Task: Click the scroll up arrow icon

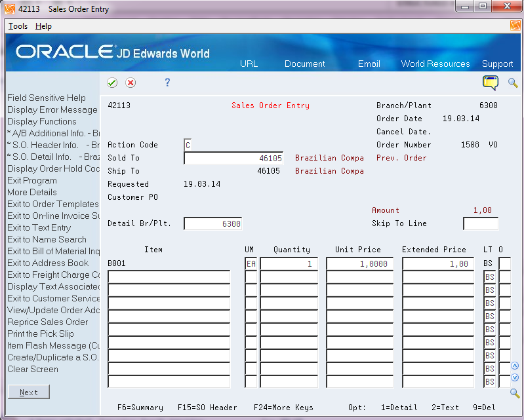Action: click(x=515, y=366)
